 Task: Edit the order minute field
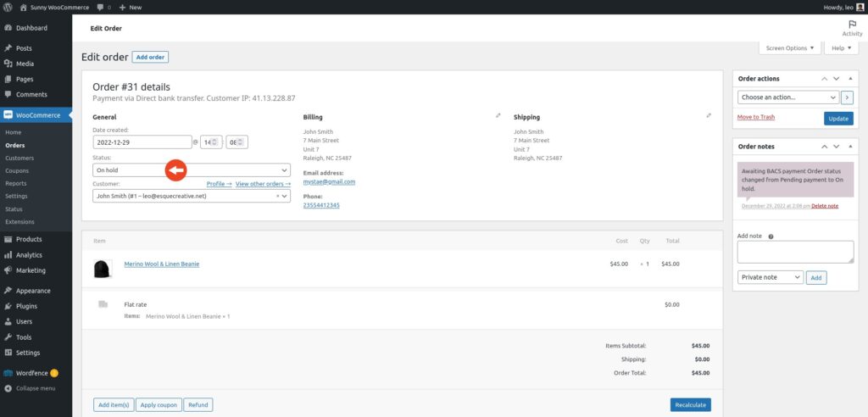click(237, 142)
